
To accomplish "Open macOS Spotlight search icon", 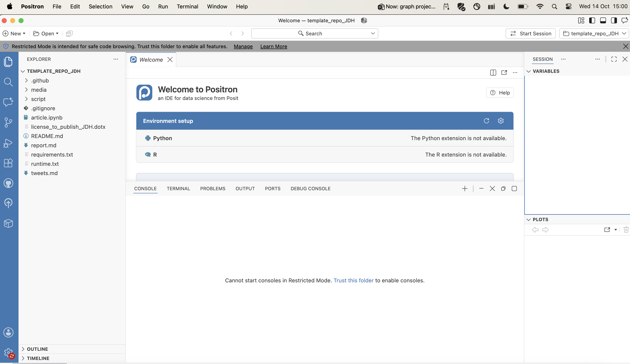I will click(554, 7).
